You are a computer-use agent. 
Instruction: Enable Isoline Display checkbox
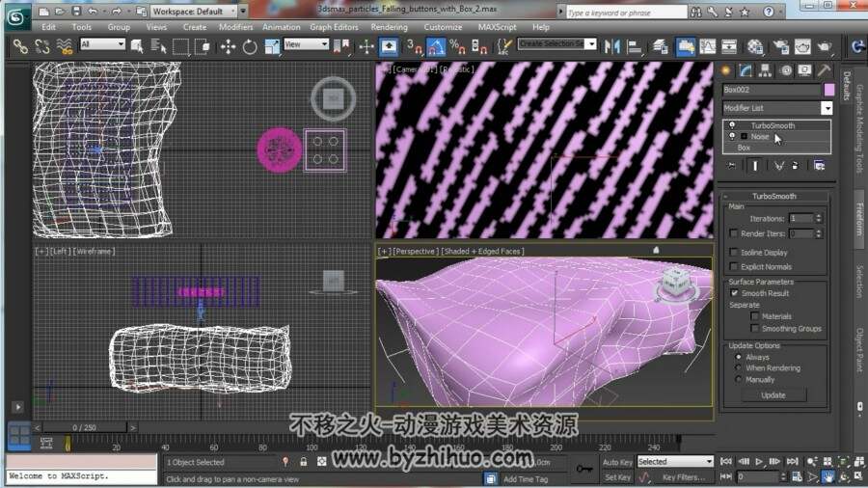[734, 253]
